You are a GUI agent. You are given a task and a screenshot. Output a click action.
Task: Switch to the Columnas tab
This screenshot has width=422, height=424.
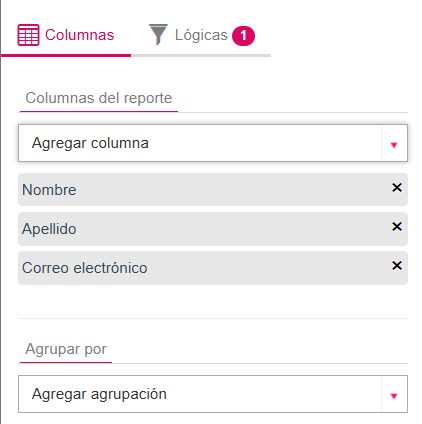(66, 35)
